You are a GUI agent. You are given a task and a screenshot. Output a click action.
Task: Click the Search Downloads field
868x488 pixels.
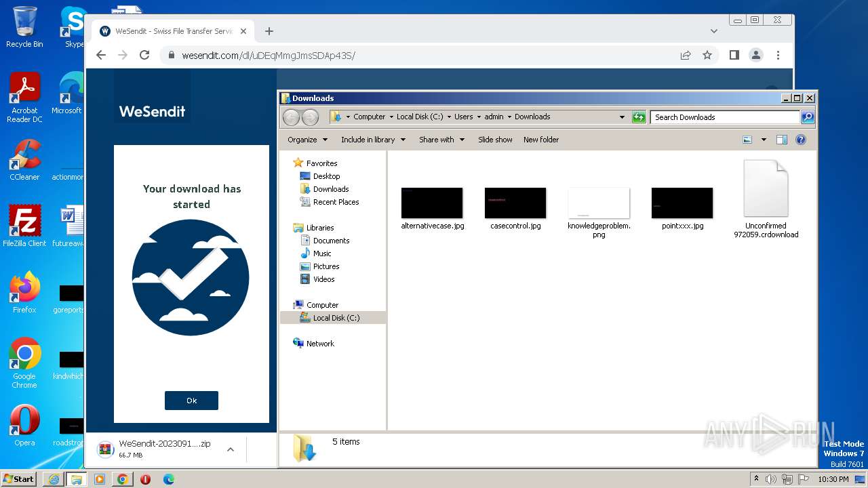click(x=726, y=117)
